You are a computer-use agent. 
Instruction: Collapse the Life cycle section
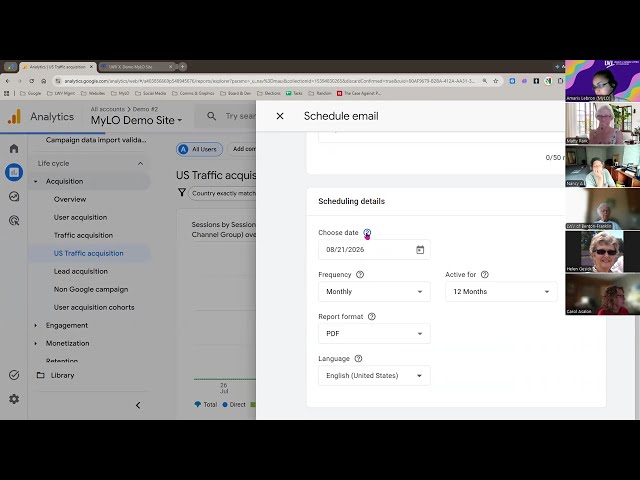point(140,164)
